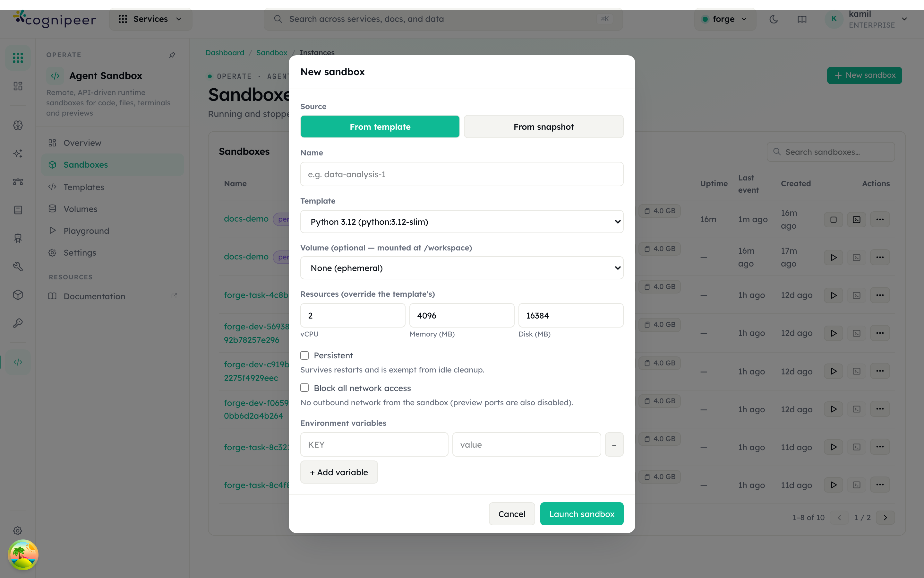Start the forge-task-8c4f sandbox

pos(834,485)
